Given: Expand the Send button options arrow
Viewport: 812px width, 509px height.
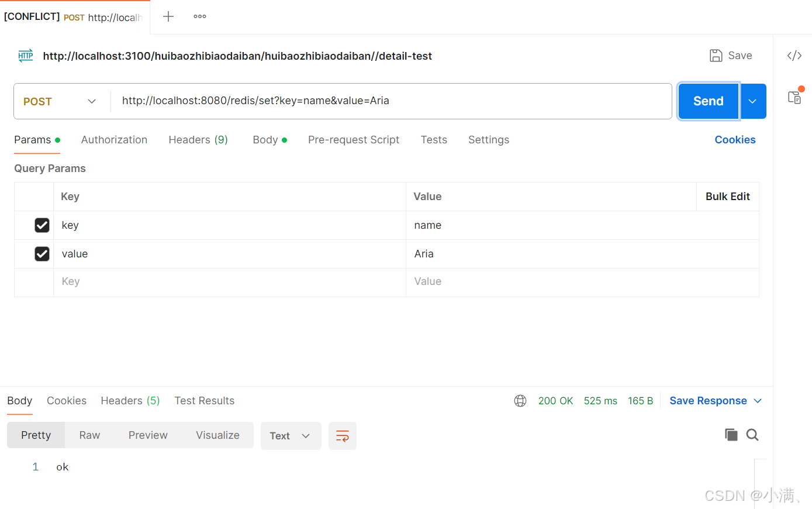Looking at the screenshot, I should (x=753, y=101).
